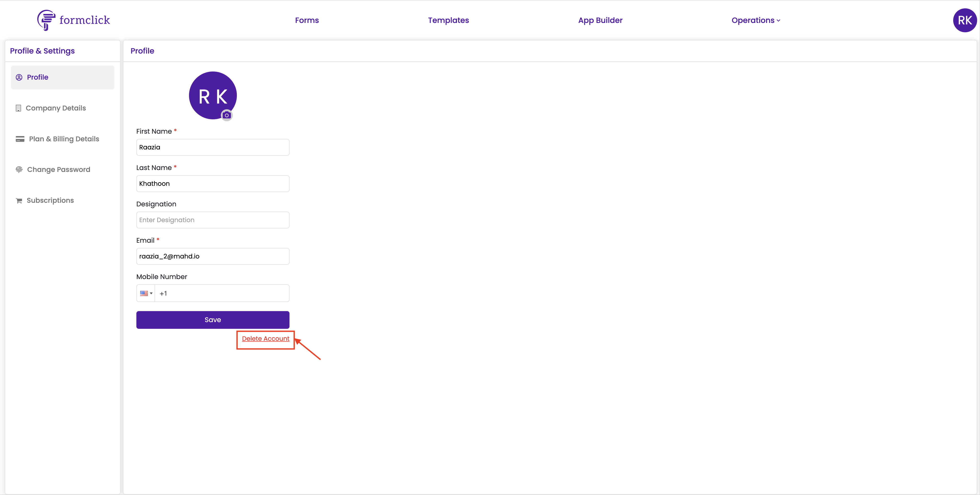Focus the First Name field
The height and width of the screenshot is (495, 980).
(213, 147)
